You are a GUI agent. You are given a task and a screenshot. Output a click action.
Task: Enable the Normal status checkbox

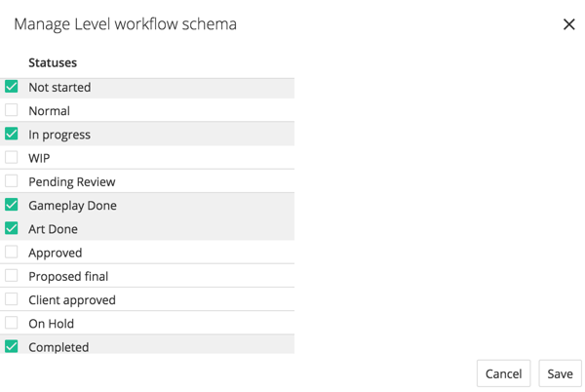pos(12,110)
